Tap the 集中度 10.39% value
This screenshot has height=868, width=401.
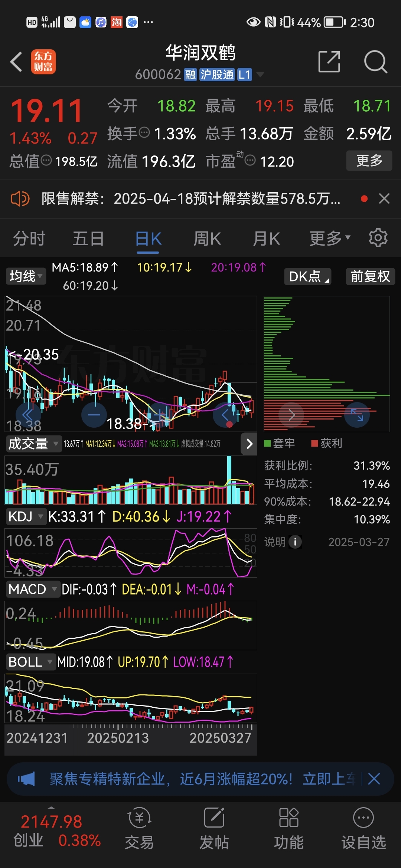[371, 519]
